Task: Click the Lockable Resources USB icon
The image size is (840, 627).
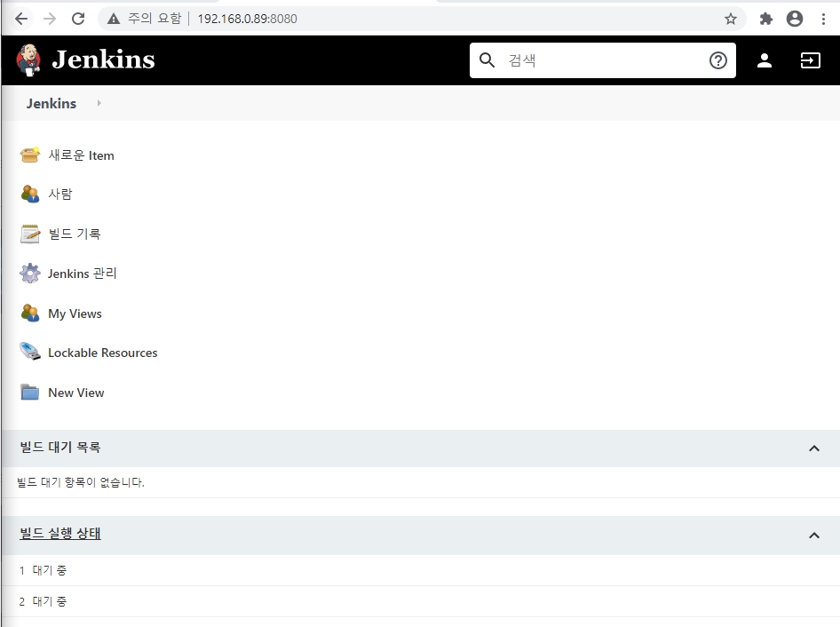Action: click(30, 352)
